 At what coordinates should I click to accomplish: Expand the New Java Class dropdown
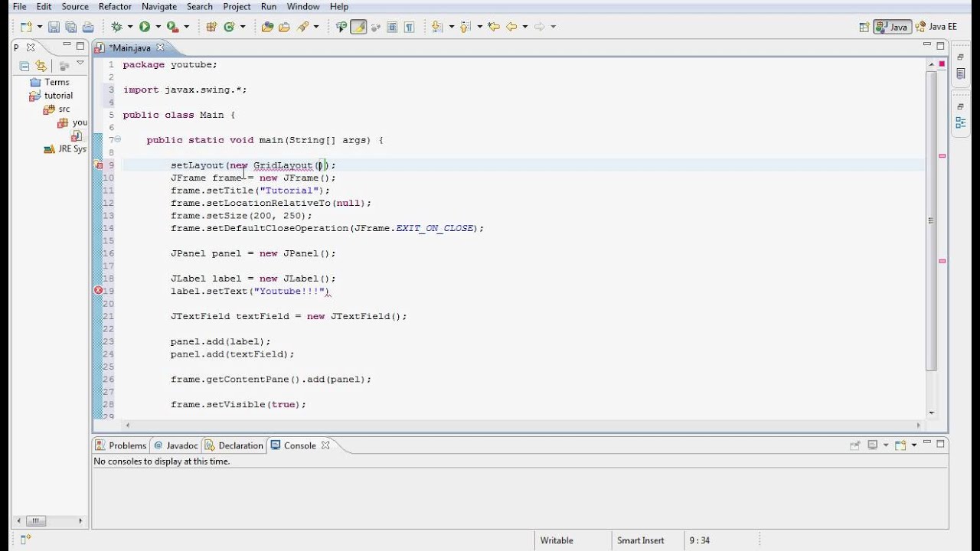click(243, 27)
